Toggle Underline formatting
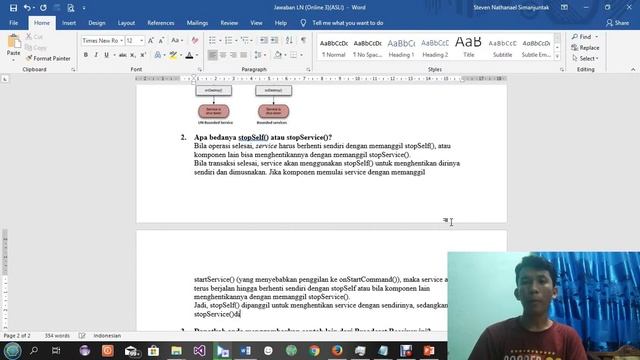This screenshot has width=640, height=360. pos(106,55)
